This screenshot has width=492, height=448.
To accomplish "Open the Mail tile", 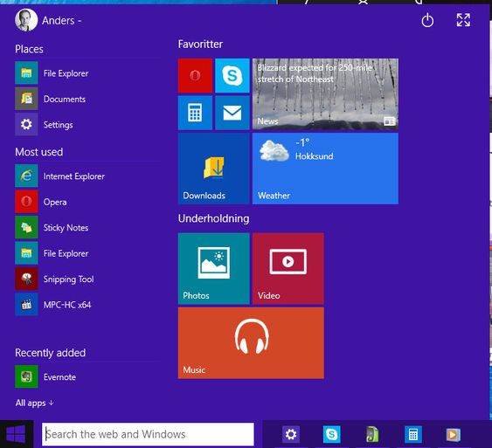I will pos(232,113).
